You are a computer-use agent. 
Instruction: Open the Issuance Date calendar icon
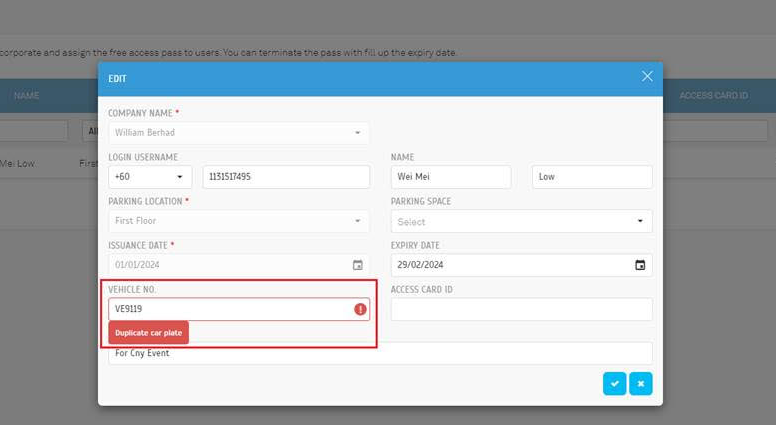[x=358, y=265]
